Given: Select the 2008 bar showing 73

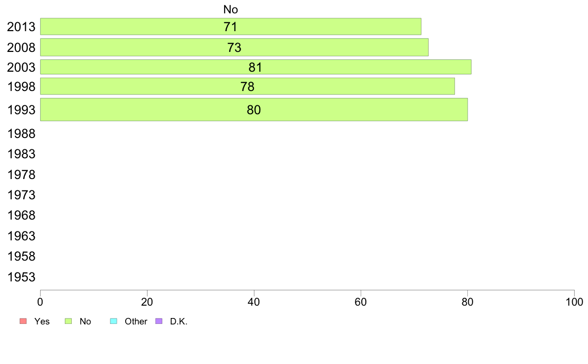Looking at the screenshot, I should coord(235,47).
